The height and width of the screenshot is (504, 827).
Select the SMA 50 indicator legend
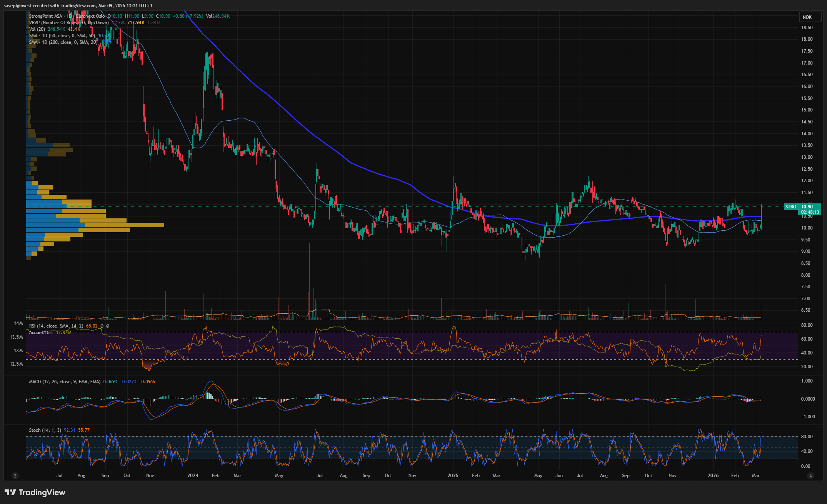point(62,36)
